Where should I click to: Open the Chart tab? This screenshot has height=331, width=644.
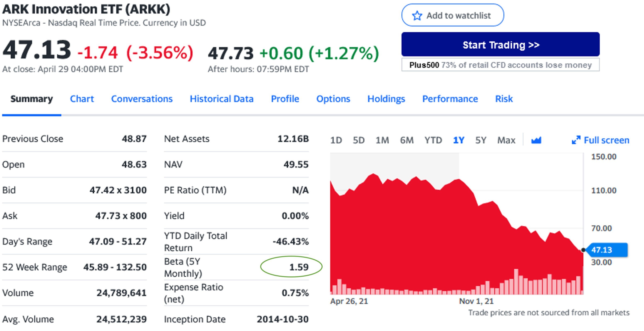[x=82, y=99]
